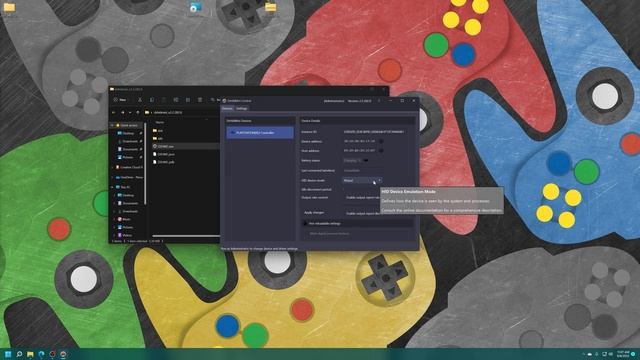Open recent locations chevron in File Explorer
640x360 pixels.
(x=130, y=112)
